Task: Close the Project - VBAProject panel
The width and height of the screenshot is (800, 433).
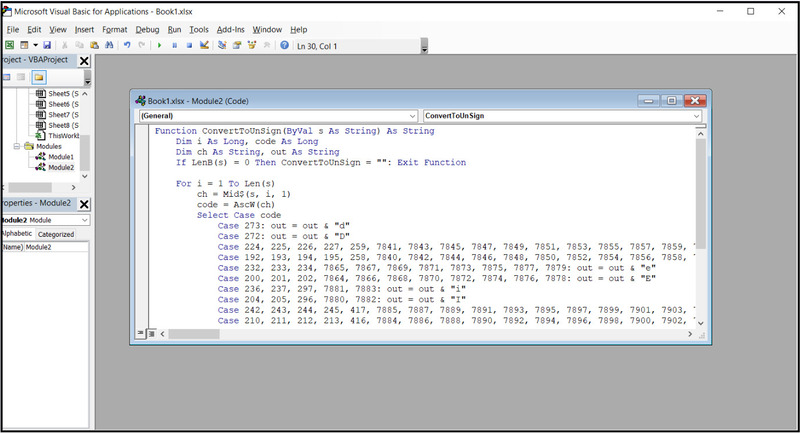Action: coord(84,62)
